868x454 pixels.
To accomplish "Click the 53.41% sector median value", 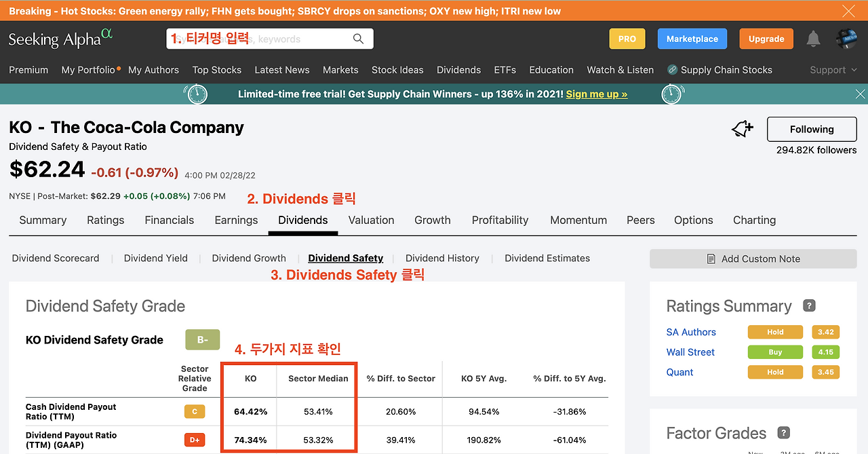I will [318, 411].
